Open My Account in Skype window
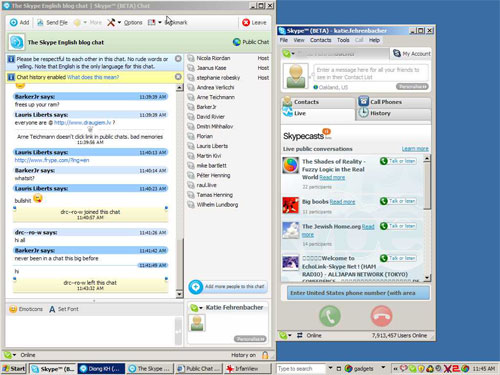The width and height of the screenshot is (500, 375). 412,53
